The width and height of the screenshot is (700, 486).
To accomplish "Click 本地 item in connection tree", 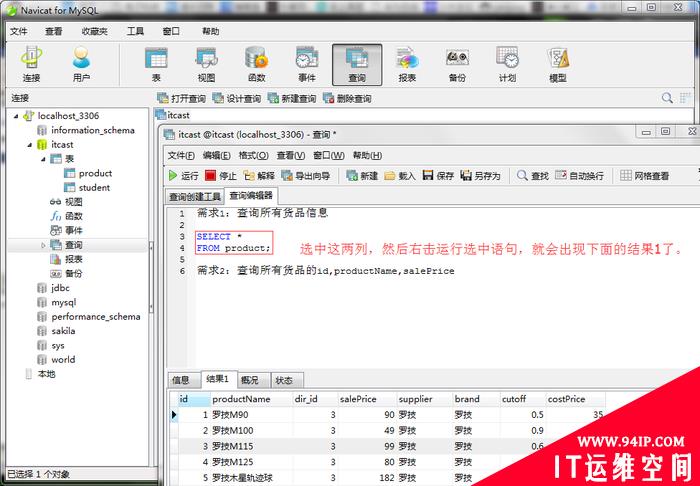I will 40,374.
